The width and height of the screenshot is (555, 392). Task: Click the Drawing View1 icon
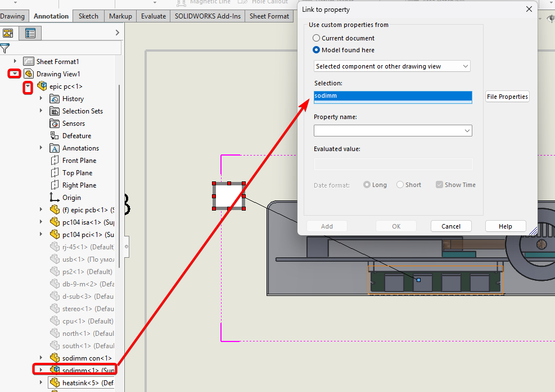[x=28, y=74]
